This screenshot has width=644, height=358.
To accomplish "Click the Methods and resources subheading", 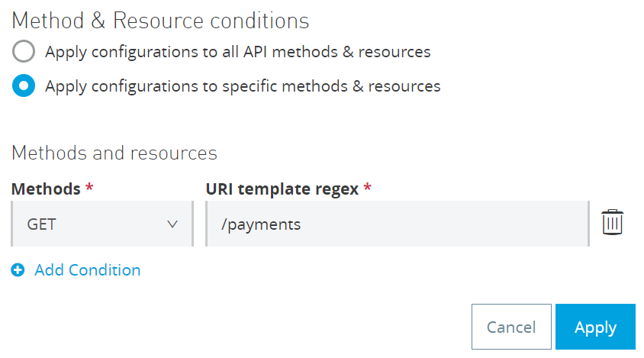I will coord(114,153).
